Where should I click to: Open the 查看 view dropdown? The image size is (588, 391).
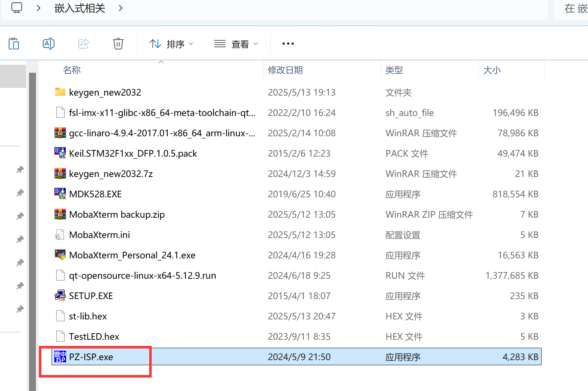point(236,44)
